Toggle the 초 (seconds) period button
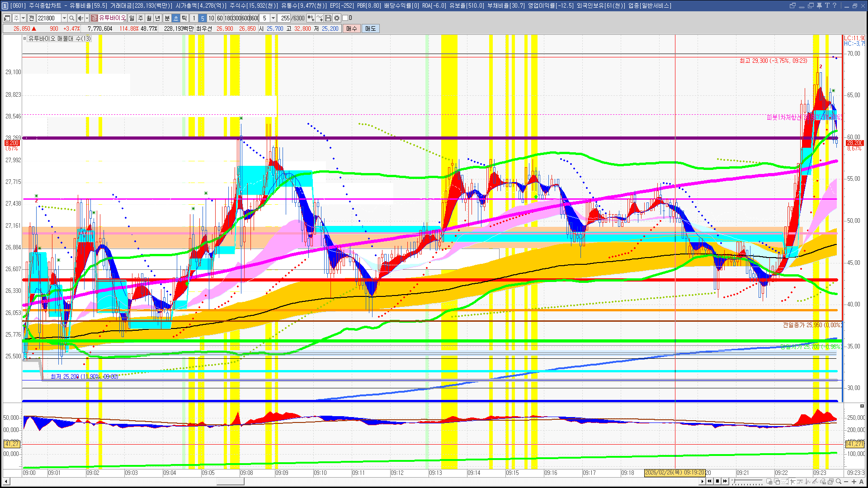Screen dimensions: 868x488 click(175, 18)
